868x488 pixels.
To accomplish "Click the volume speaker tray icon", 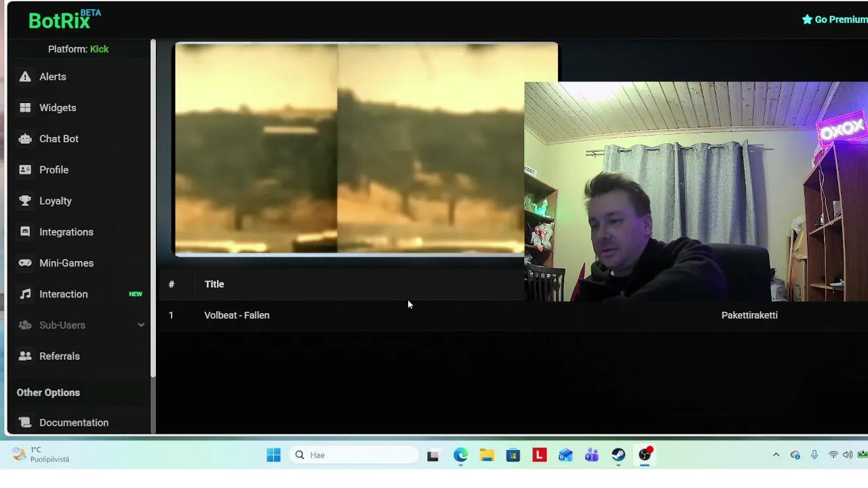I will click(x=848, y=455).
